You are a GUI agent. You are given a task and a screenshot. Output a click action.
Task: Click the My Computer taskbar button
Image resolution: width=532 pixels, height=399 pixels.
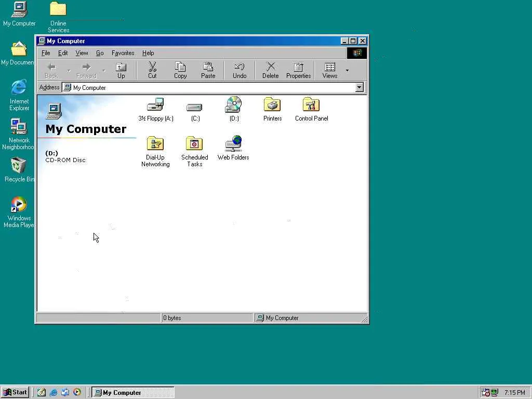pos(133,393)
